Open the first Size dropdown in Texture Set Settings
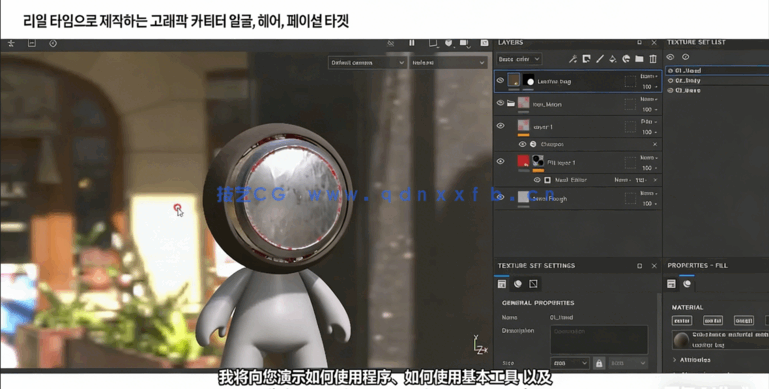This screenshot has height=389, width=769. point(569,363)
